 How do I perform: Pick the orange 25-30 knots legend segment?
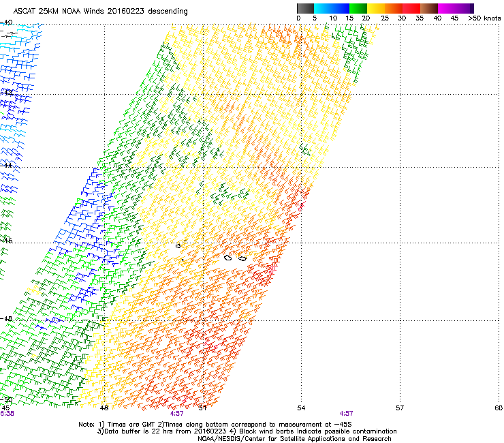[394, 8]
